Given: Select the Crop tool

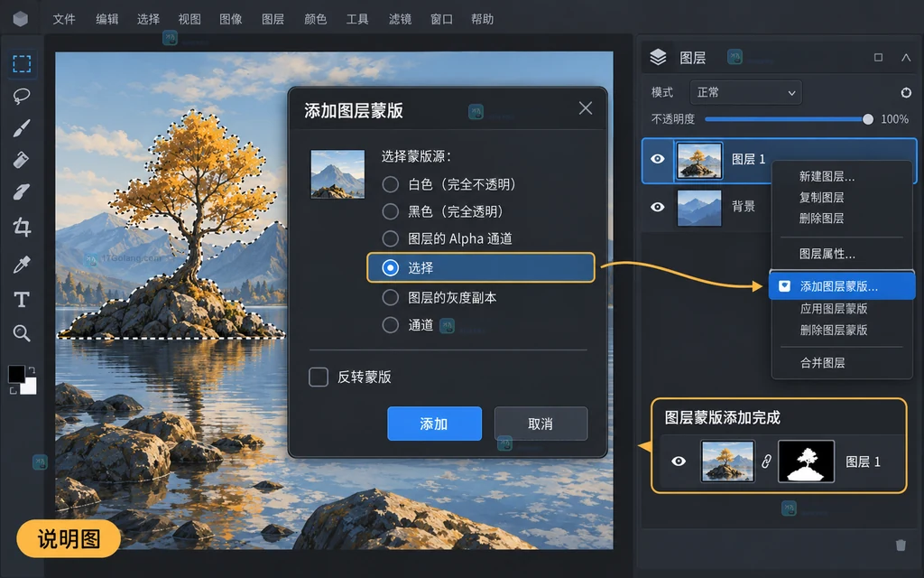Looking at the screenshot, I should [22, 227].
